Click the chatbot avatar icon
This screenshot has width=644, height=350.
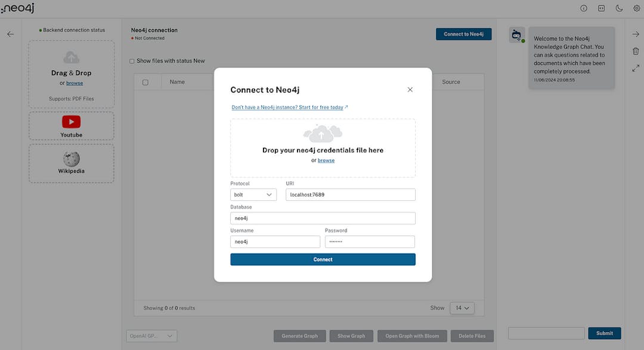516,34
